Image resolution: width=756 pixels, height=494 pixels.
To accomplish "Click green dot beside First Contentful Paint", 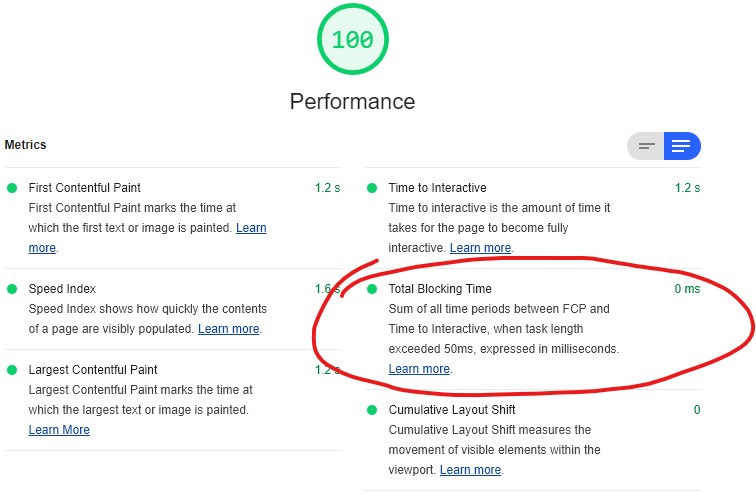I will (12, 188).
